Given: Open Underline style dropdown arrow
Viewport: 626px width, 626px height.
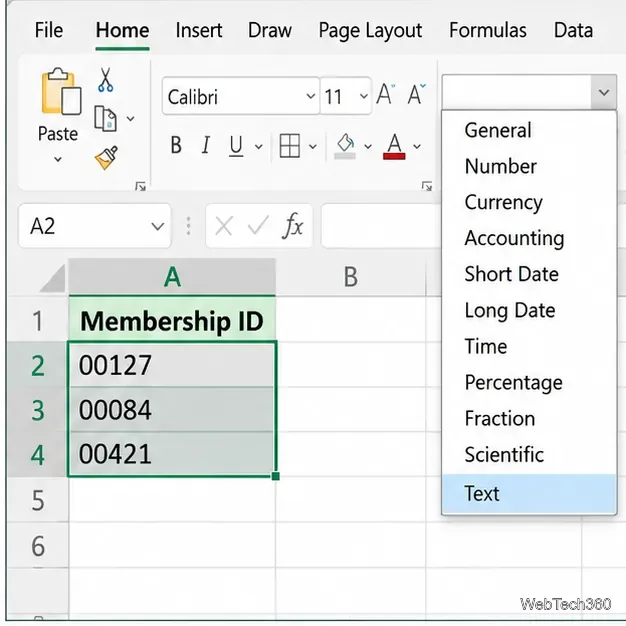Looking at the screenshot, I should click(259, 147).
